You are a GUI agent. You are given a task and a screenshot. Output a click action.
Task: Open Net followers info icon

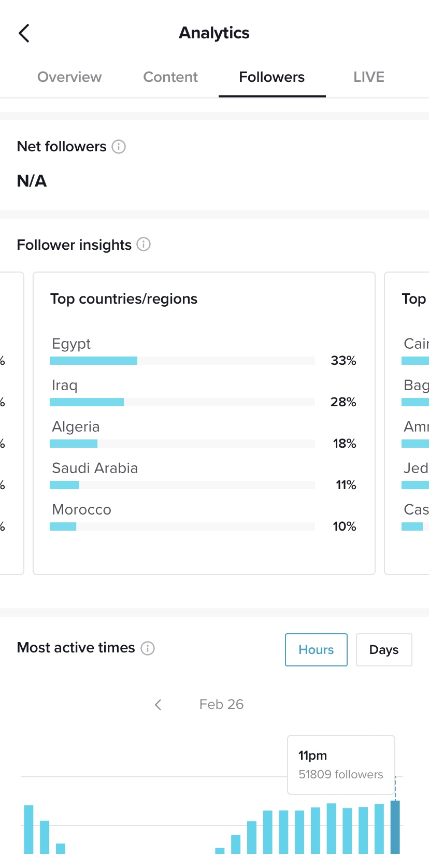119,147
